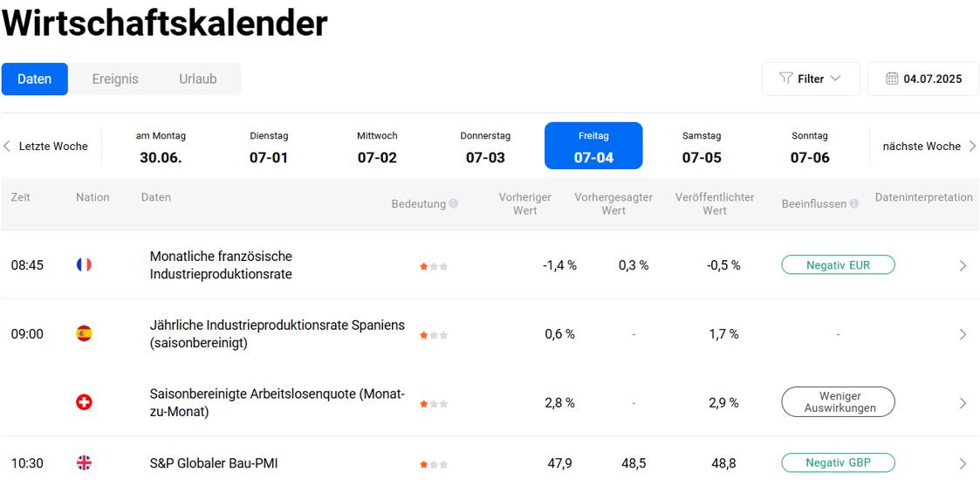
Task: Go to Letzte Woche
Action: coord(46,147)
